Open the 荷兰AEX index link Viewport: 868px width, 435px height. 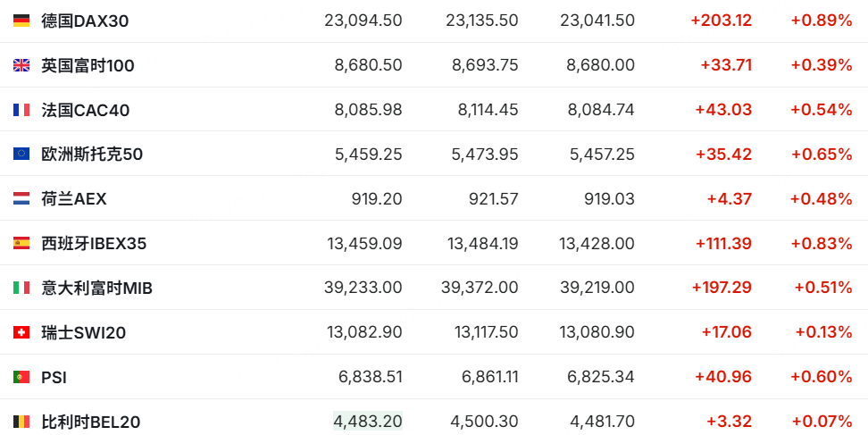(73, 199)
